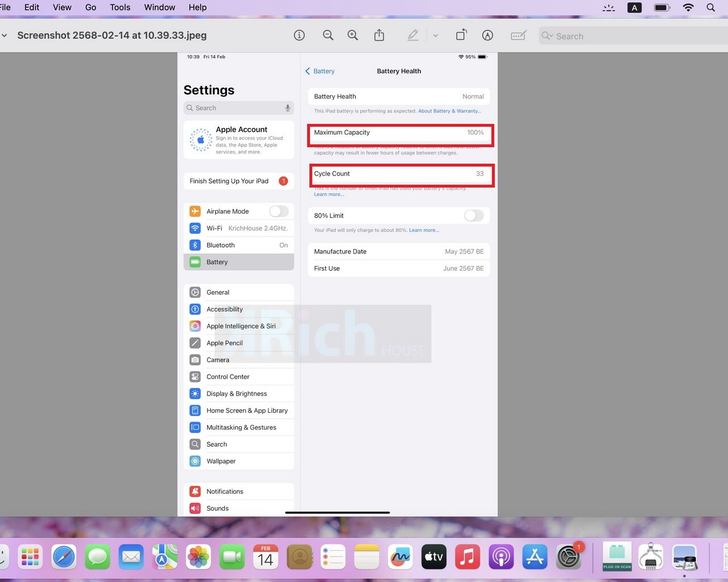Open Freeform from the Dock
Screen dimensions: 728x582
coord(400,557)
